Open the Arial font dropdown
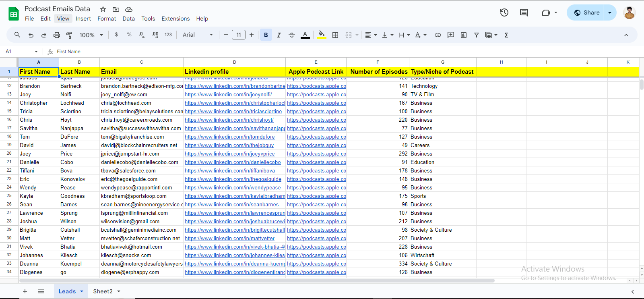This screenshot has height=299, width=644. (x=198, y=35)
